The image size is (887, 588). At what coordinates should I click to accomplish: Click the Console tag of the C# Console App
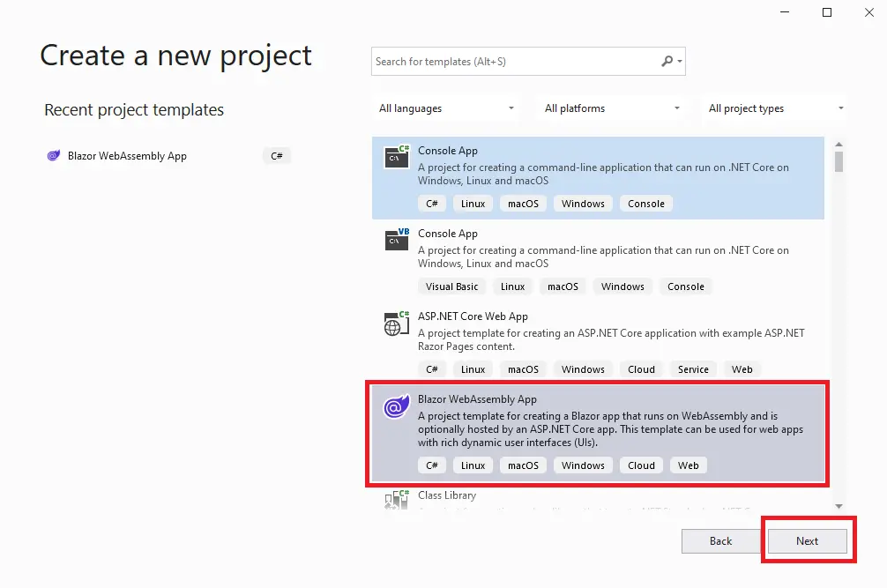(646, 204)
